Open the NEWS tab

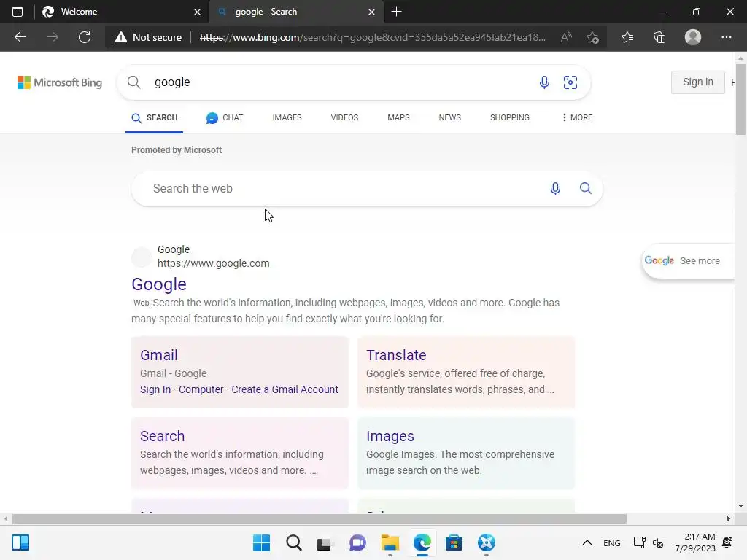(449, 117)
